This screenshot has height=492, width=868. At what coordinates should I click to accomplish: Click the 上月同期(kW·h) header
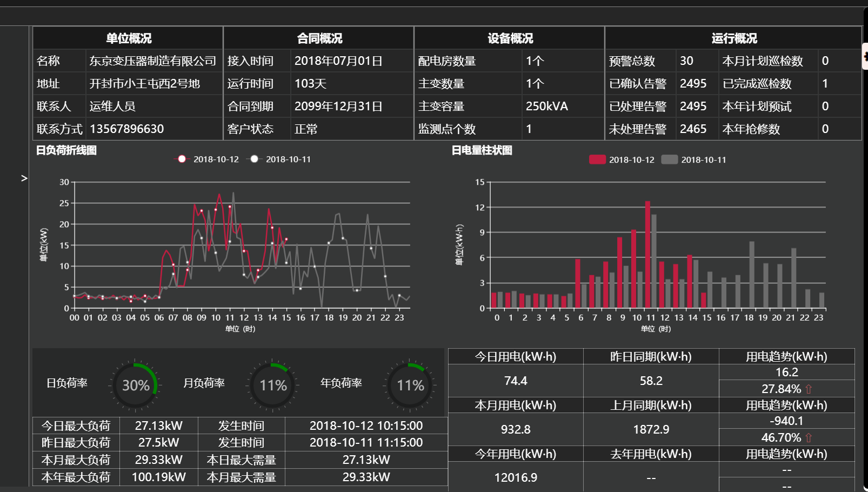coord(651,405)
